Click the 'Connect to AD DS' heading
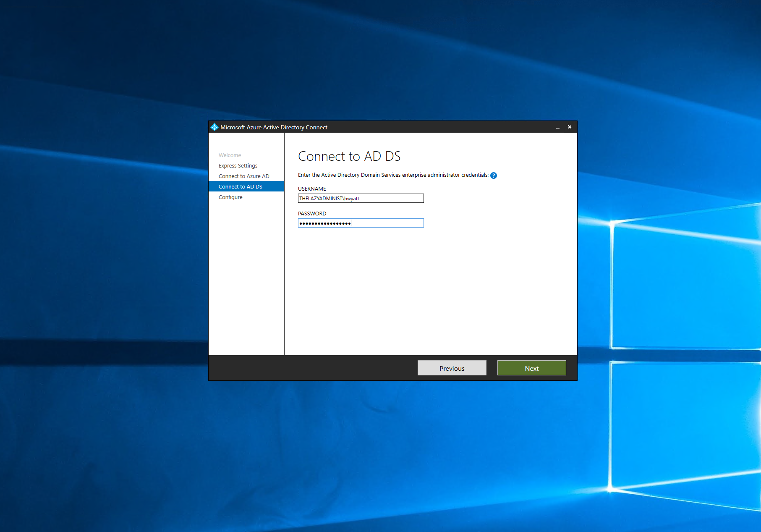This screenshot has width=761, height=532. (349, 156)
